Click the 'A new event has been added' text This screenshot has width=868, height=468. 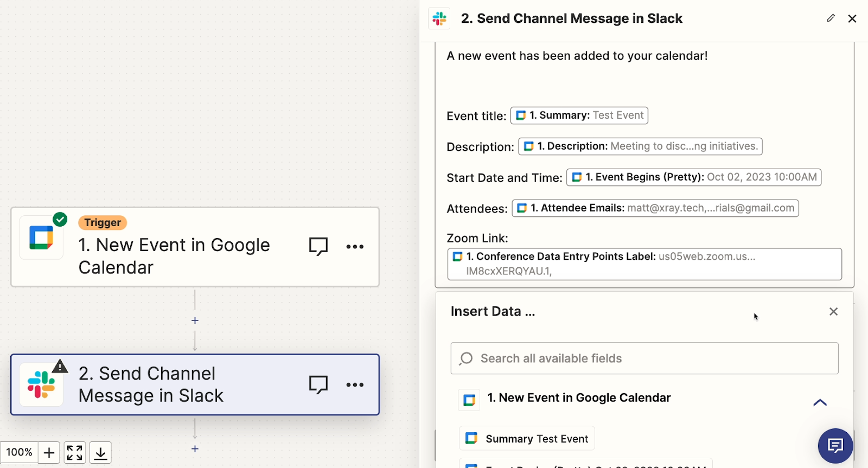[x=577, y=56]
